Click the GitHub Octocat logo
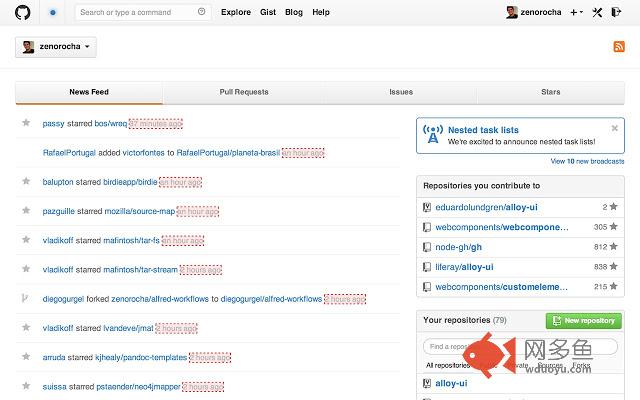The height and width of the screenshot is (400, 640). [23, 12]
